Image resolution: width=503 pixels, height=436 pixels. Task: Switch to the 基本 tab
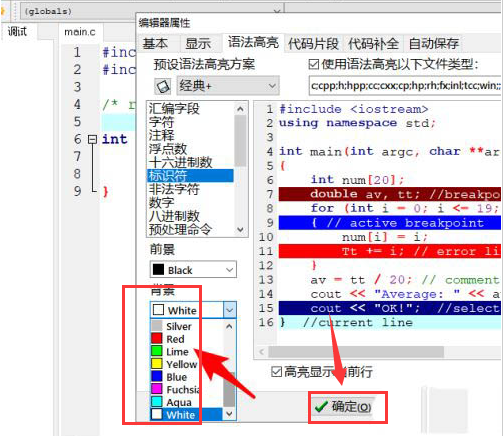coord(155,44)
